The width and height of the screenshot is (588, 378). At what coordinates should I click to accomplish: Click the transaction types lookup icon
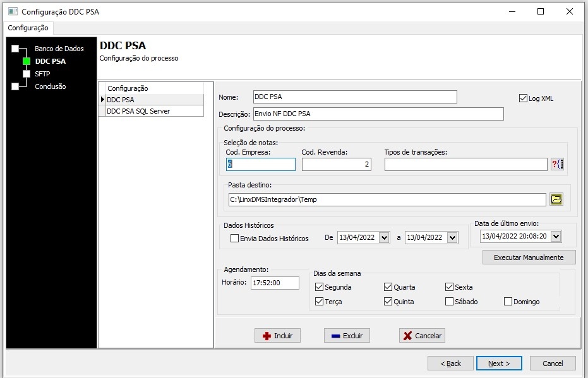[x=556, y=164]
